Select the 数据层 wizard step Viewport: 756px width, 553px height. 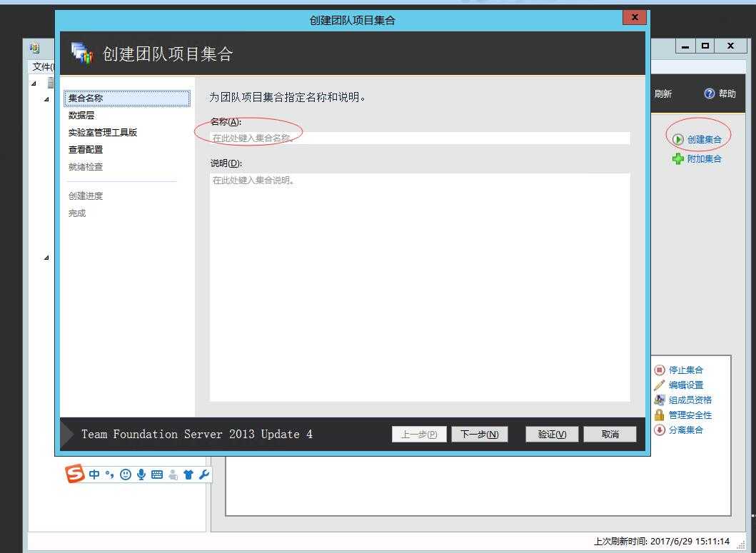click(x=81, y=115)
